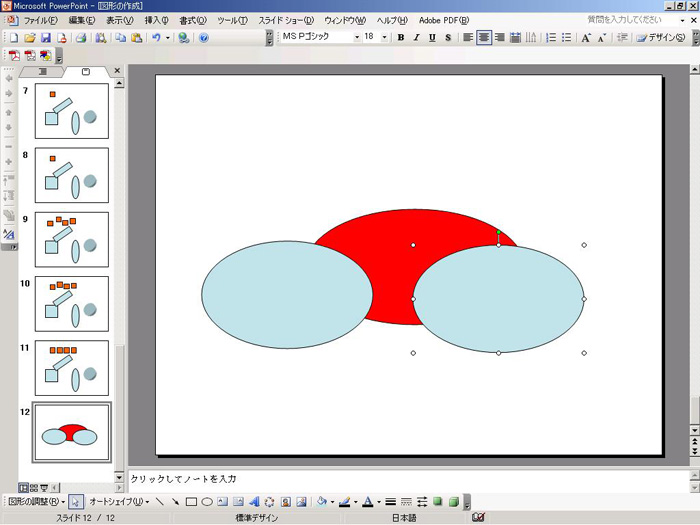Image resolution: width=700 pixels, height=525 pixels.
Task: Paste from clipboard
Action: tap(136, 38)
